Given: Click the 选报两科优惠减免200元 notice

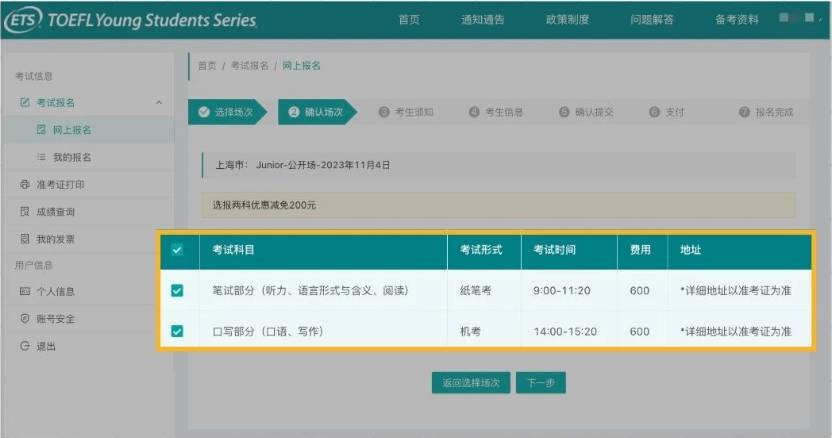Looking at the screenshot, I should point(498,205).
